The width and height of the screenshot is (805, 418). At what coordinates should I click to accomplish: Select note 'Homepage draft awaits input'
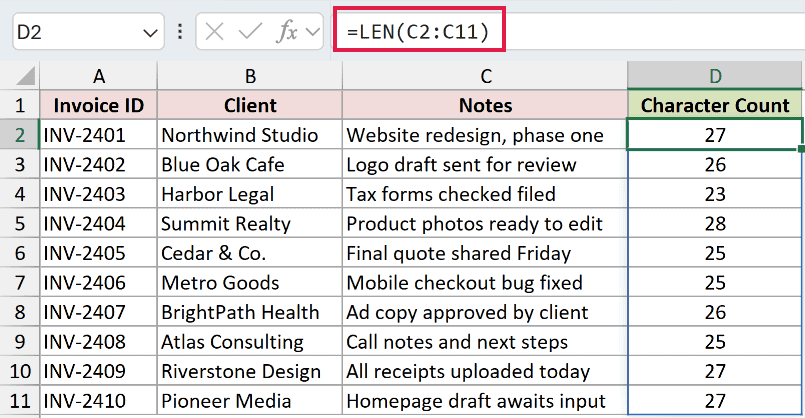pos(485,401)
